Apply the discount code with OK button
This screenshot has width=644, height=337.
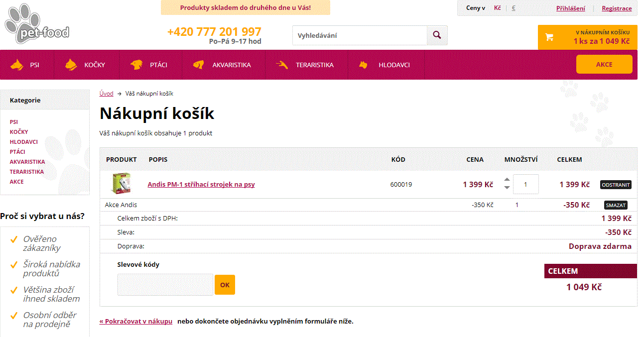225,285
